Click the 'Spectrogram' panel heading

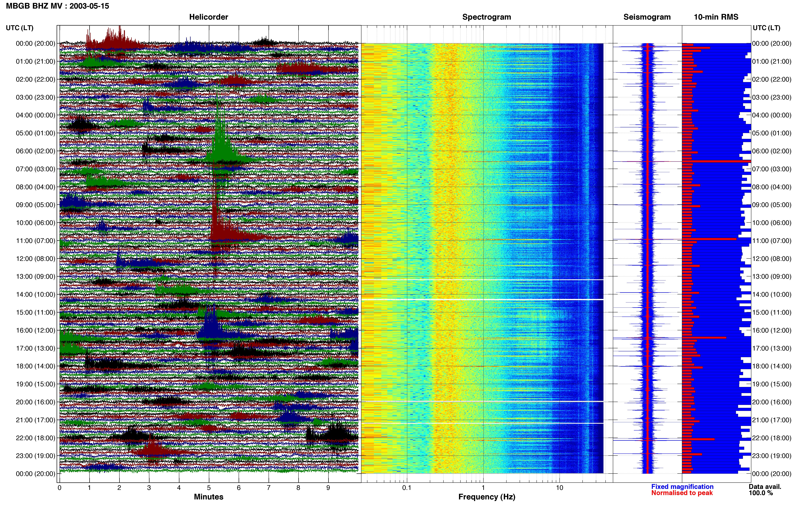click(x=487, y=17)
